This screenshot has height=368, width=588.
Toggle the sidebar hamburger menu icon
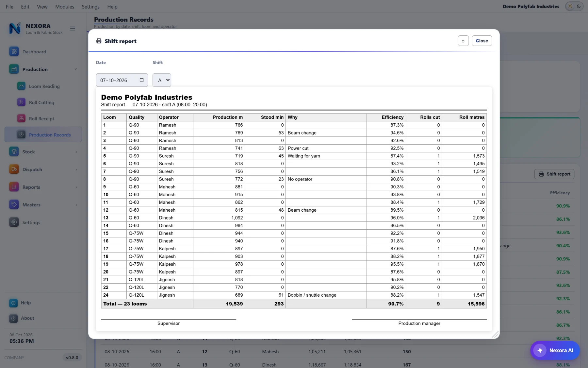tap(73, 28)
